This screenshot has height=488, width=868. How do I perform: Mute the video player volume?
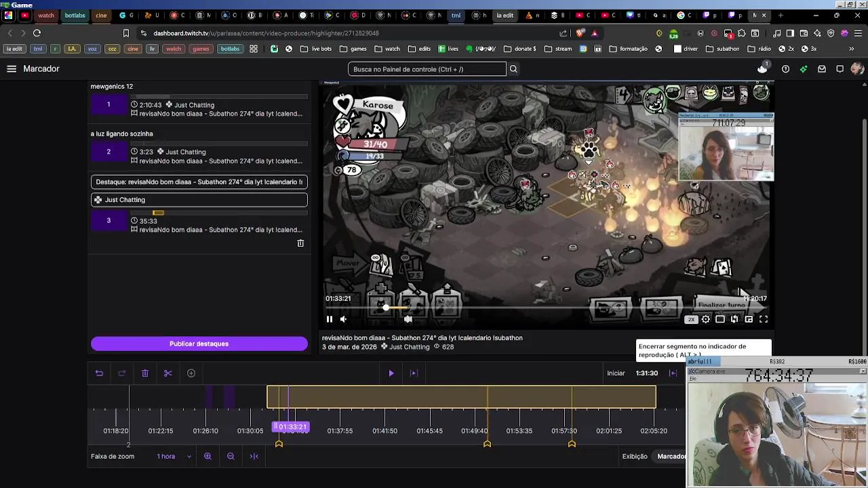click(x=343, y=319)
